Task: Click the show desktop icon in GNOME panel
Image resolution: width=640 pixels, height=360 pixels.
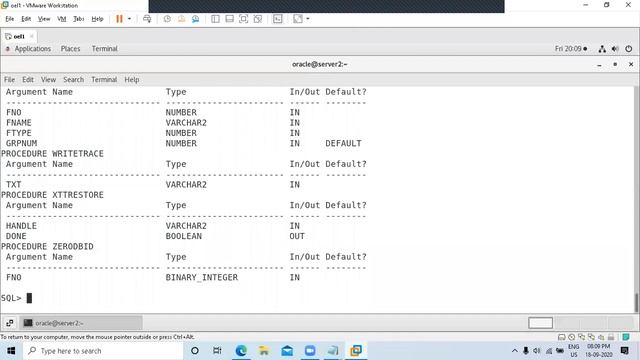Action: [x=9, y=323]
